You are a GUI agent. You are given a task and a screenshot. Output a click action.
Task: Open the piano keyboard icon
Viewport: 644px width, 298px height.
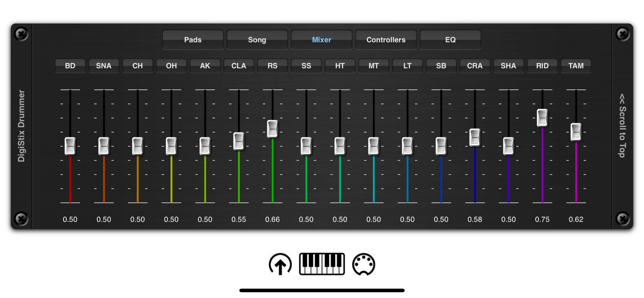pyautogui.click(x=322, y=264)
